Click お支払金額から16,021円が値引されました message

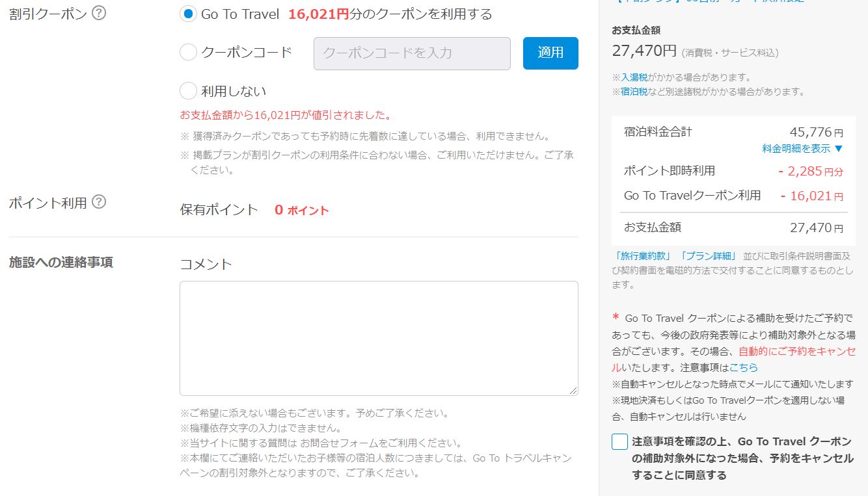[287, 115]
